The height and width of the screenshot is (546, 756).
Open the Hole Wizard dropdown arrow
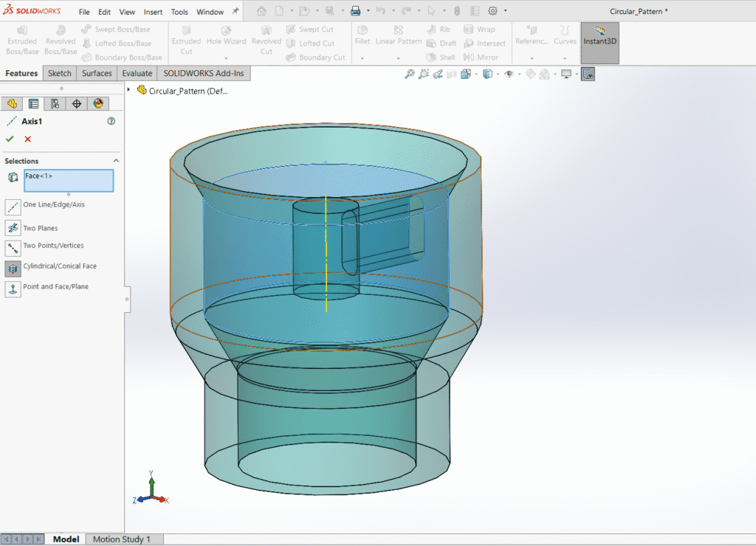pyautogui.click(x=226, y=58)
